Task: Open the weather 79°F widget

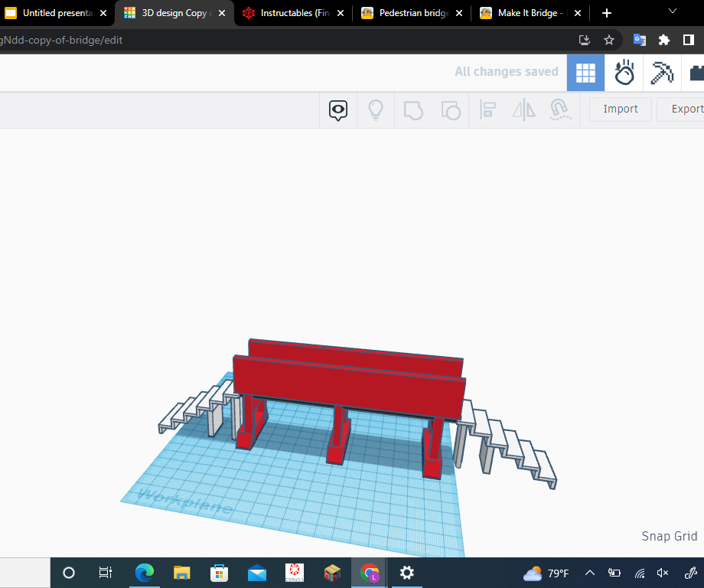Action: (x=546, y=573)
